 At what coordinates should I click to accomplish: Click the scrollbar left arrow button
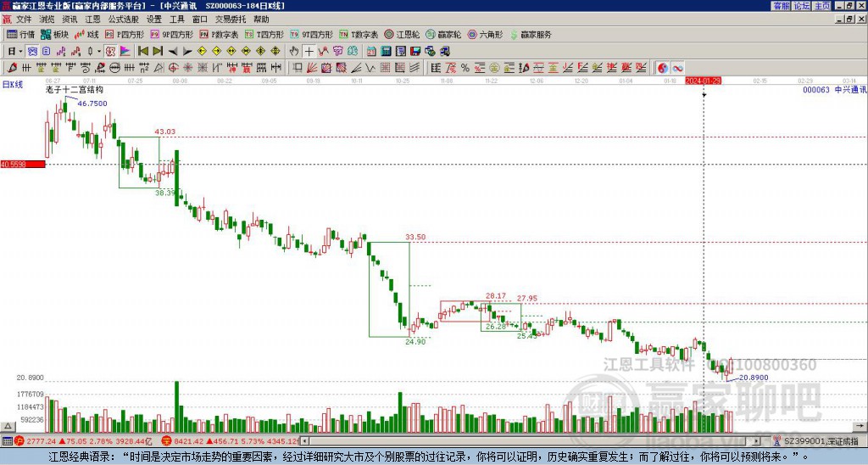(x=304, y=441)
